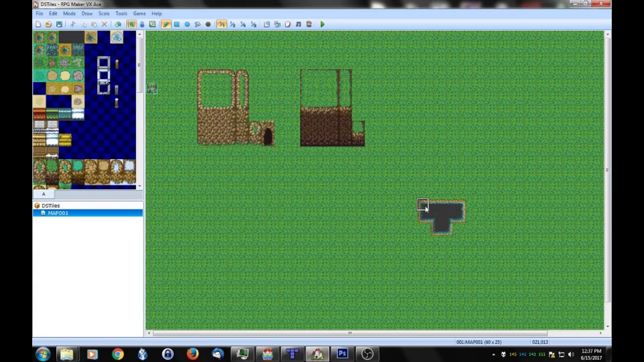Open the Mode menu
This screenshot has height=362, width=644.
click(x=69, y=14)
